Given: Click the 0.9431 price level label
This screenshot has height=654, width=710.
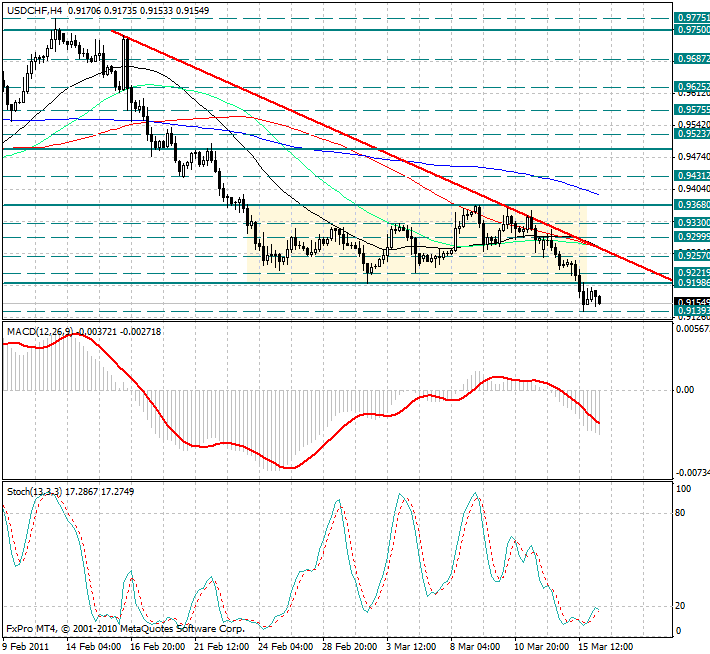Looking at the screenshot, I should [x=692, y=175].
